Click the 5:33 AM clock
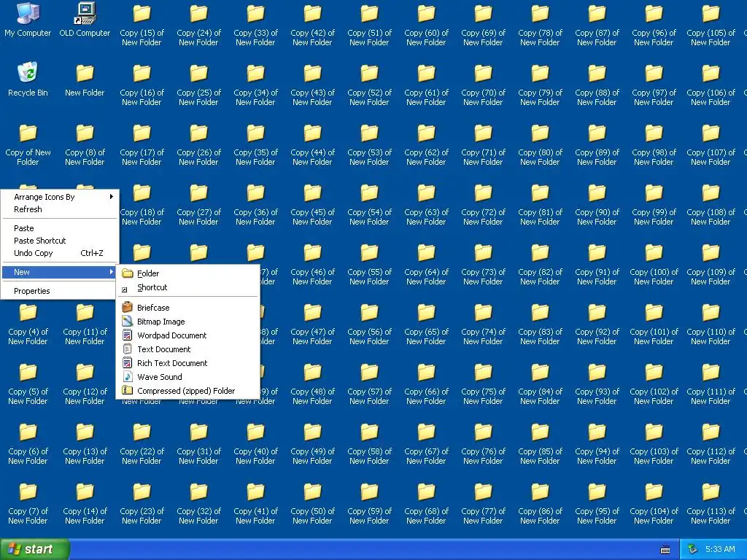The height and width of the screenshot is (560, 747). [x=720, y=550]
